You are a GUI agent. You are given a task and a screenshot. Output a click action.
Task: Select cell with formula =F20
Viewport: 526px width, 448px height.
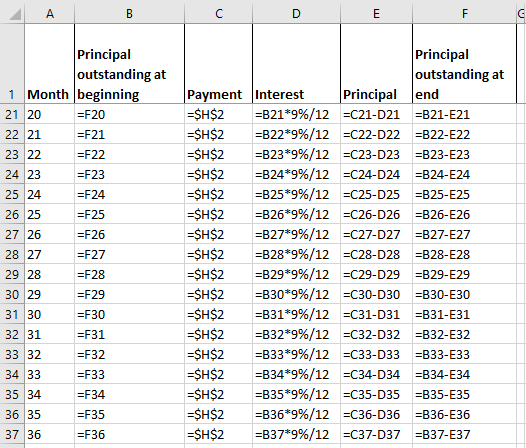point(129,114)
